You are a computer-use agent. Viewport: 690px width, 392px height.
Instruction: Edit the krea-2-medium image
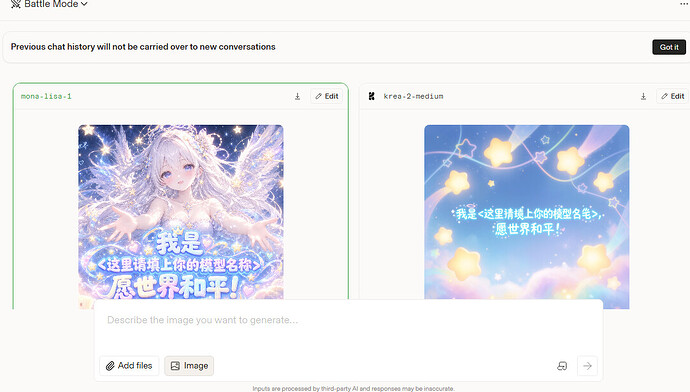[x=672, y=96]
